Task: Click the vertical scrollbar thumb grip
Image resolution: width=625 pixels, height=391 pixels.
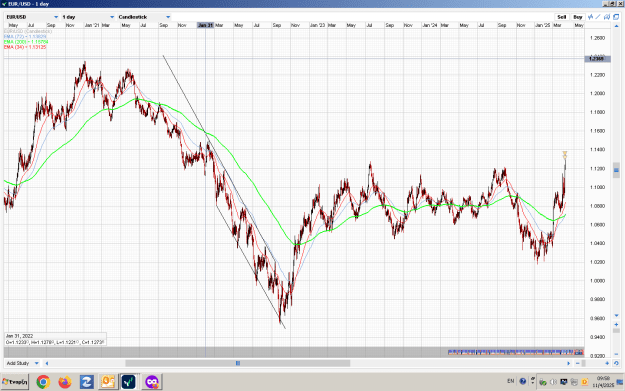Action: coord(616,170)
